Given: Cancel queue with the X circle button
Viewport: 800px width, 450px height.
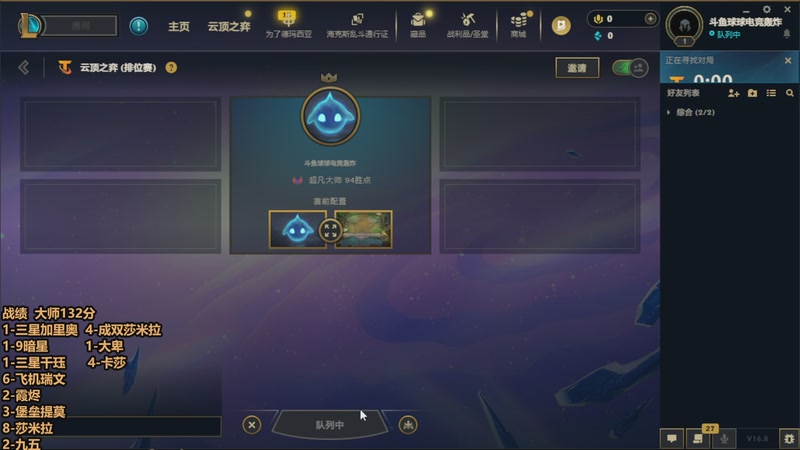Looking at the screenshot, I should click(252, 424).
